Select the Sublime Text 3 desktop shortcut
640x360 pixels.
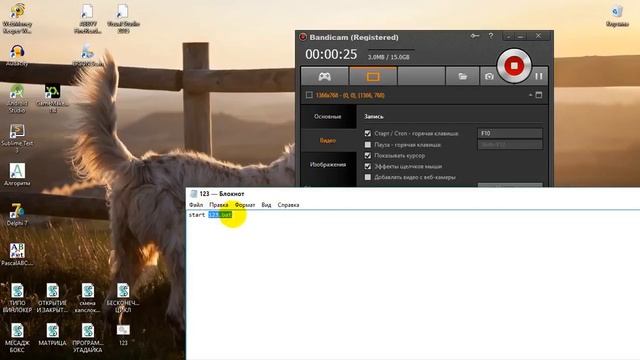click(17, 138)
